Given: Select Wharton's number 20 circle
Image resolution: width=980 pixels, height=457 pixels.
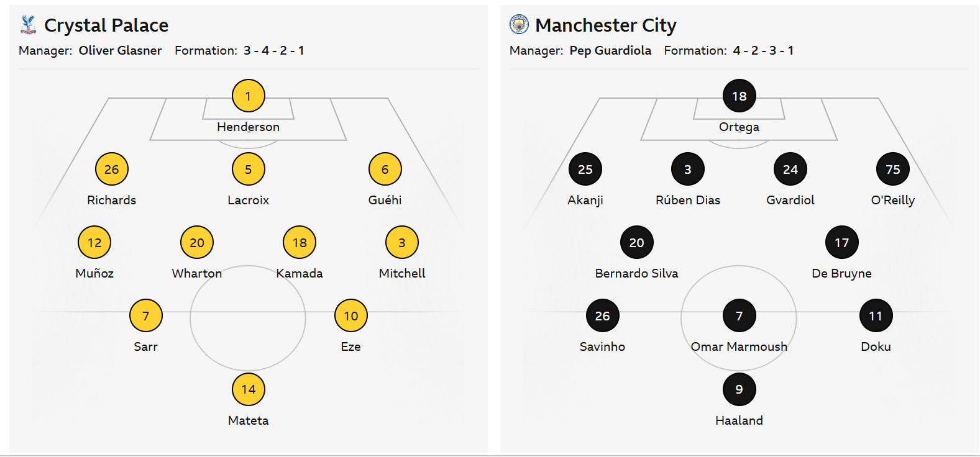Looking at the screenshot, I should click(x=197, y=243).
